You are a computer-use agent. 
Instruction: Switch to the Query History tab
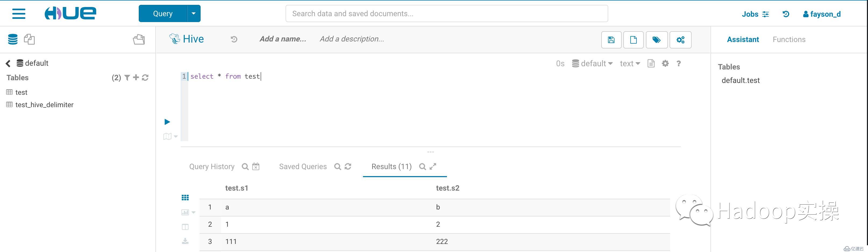coord(212,167)
